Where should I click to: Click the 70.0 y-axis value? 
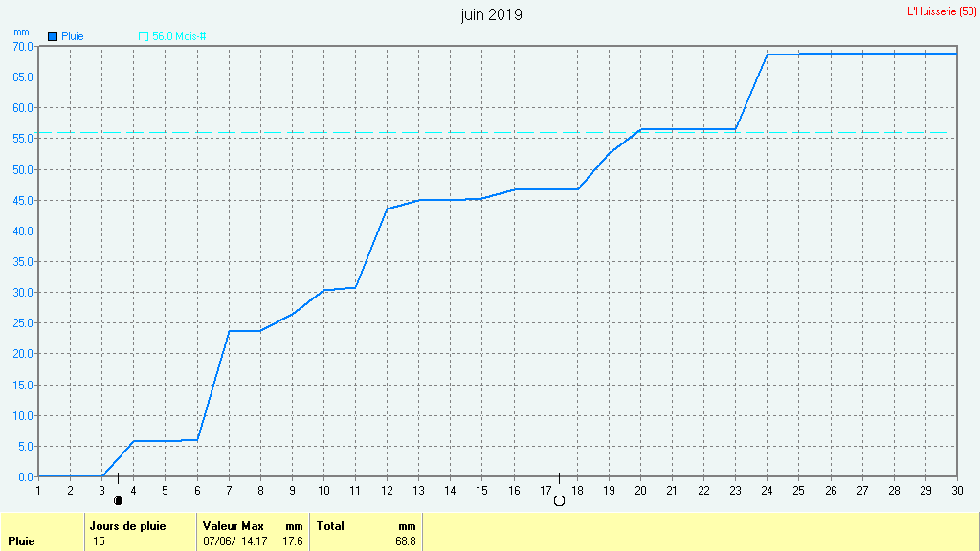23,46
